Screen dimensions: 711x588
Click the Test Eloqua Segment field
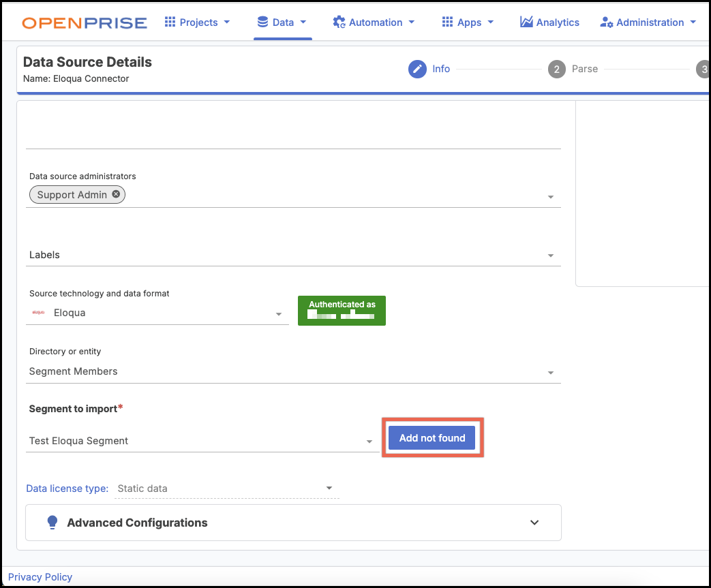[x=202, y=441]
